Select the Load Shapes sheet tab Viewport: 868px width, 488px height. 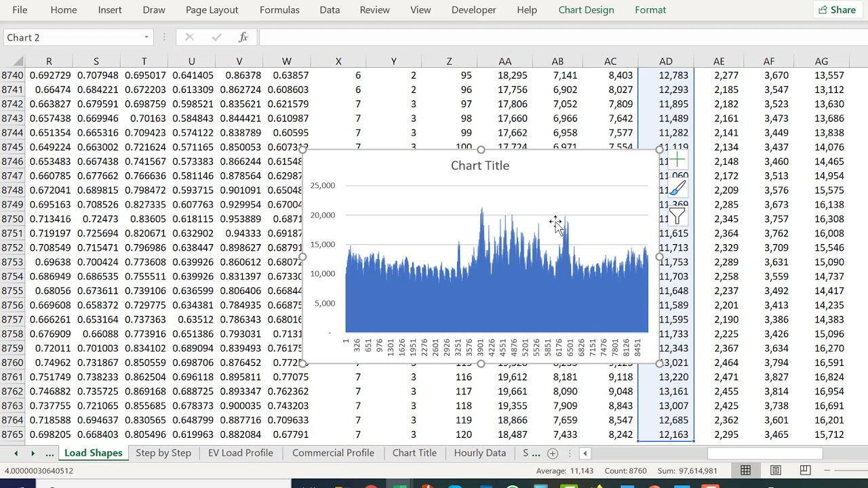coord(93,453)
